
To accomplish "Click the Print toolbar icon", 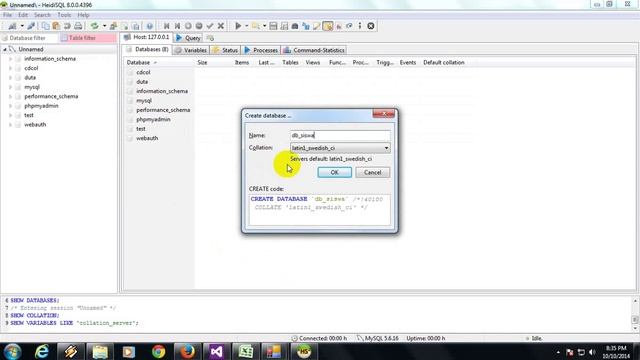I will [78, 26].
